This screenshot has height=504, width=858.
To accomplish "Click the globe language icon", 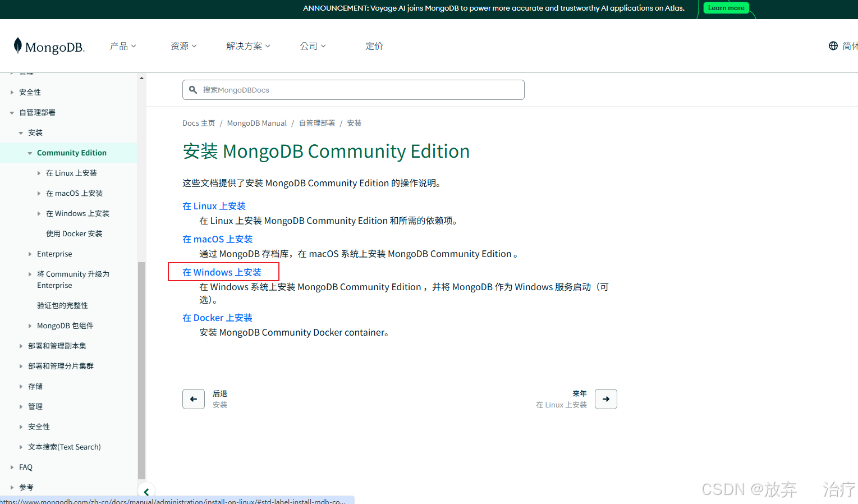I will [833, 46].
